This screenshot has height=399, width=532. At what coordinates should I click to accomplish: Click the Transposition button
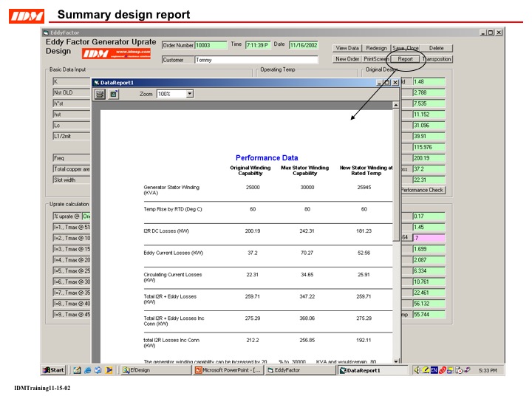pos(437,59)
